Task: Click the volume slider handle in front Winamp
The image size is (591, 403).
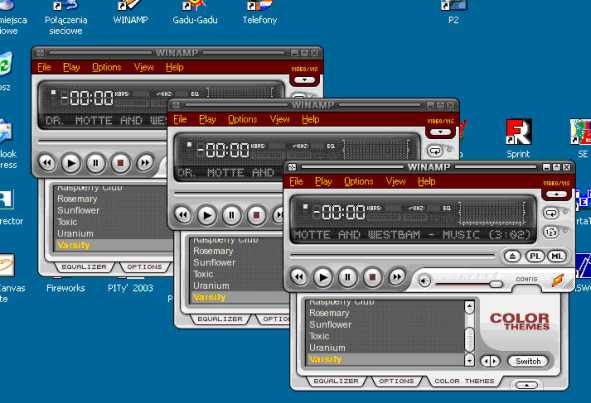Action: 496,284
